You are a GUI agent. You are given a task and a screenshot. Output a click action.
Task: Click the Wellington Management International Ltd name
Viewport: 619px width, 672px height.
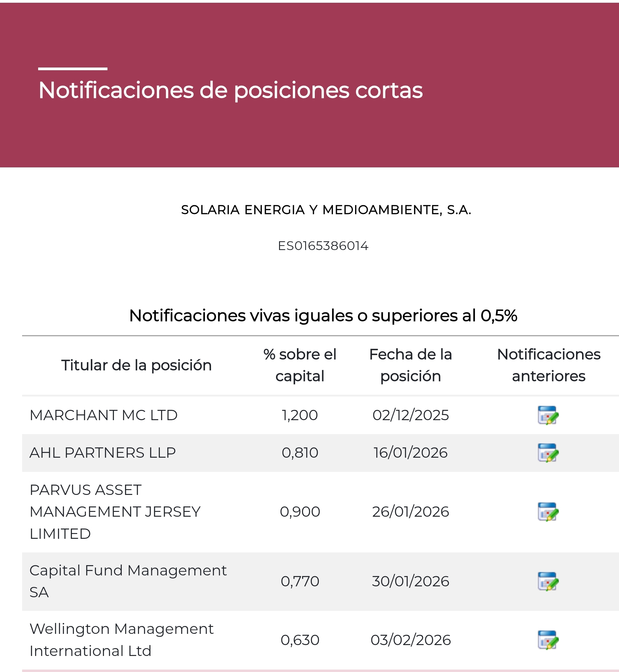pos(121,640)
